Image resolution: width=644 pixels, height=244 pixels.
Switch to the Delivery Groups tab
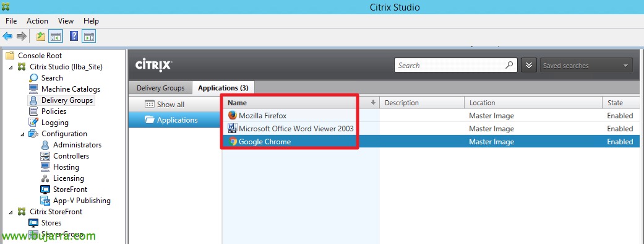pyautogui.click(x=161, y=88)
